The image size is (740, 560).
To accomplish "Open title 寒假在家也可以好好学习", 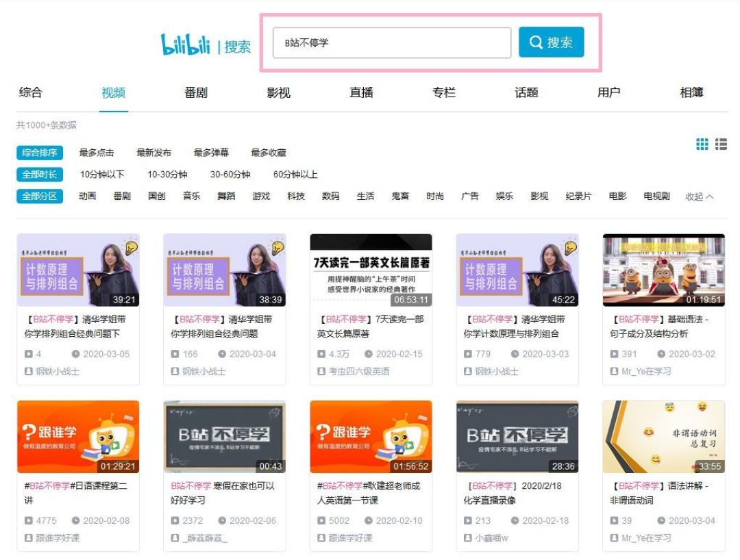I will coord(222,493).
